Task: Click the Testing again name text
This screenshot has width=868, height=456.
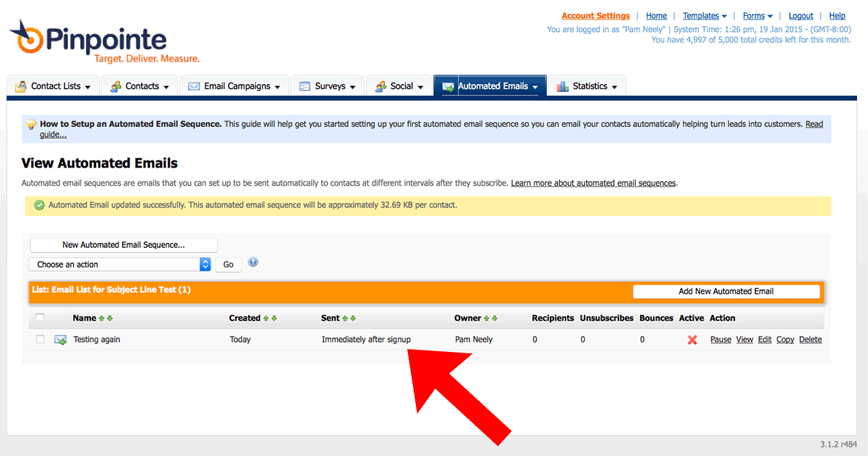Action: (96, 340)
